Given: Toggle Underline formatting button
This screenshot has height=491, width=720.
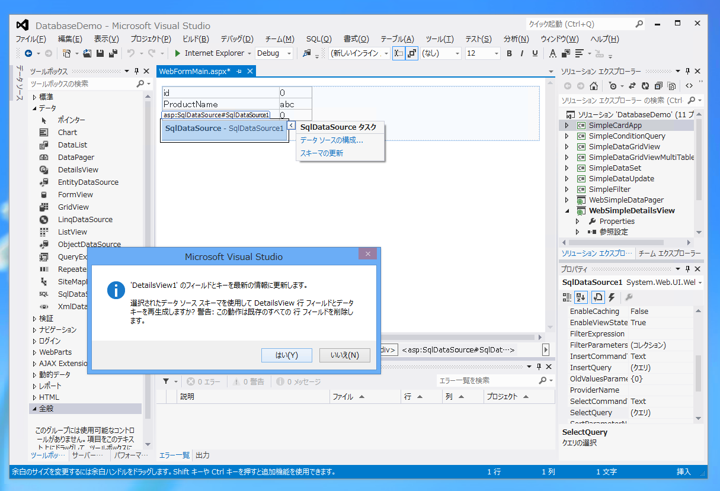Looking at the screenshot, I should click(x=535, y=53).
